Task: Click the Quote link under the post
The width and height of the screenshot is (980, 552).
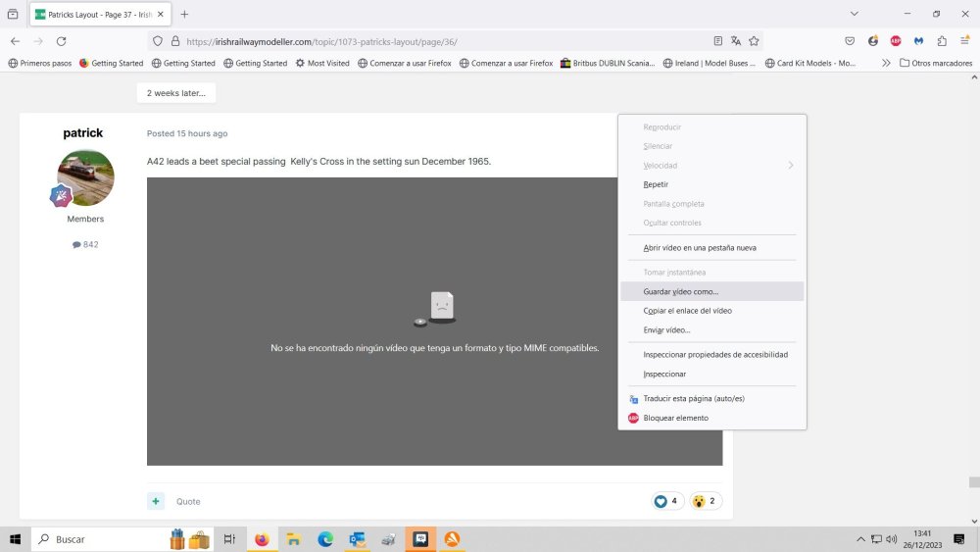Action: pos(188,501)
